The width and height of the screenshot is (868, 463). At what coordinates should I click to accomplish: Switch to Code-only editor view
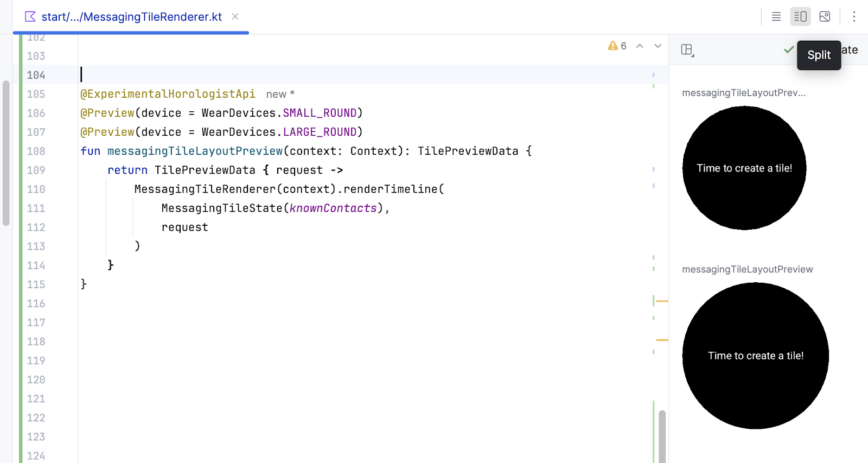click(776, 17)
